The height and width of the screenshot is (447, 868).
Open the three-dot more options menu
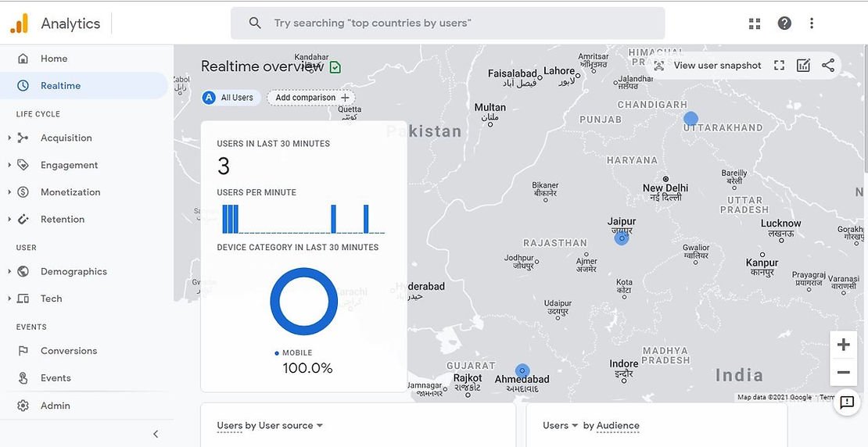tap(812, 23)
